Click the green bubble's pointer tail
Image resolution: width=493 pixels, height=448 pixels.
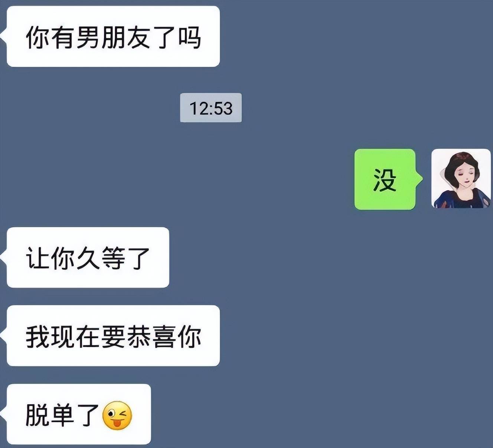[419, 179]
